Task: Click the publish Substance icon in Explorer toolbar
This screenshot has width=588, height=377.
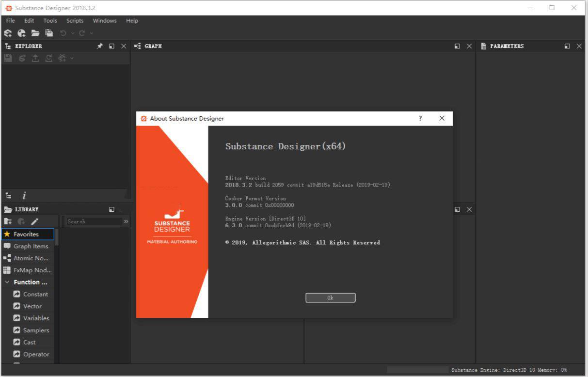Action: coord(22,58)
